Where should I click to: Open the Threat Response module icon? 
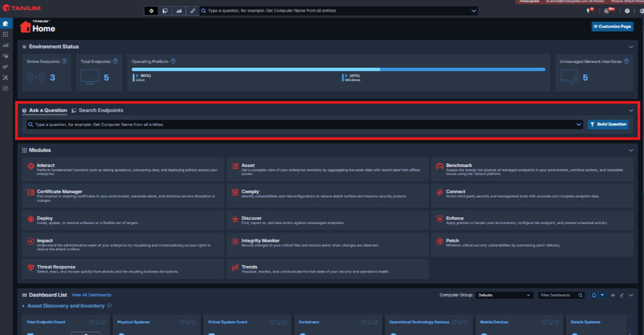[x=30, y=268]
